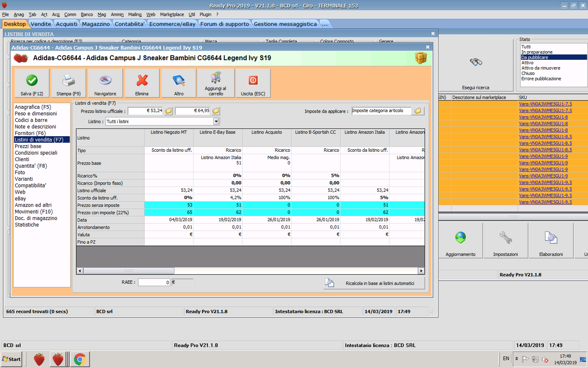
Task: Click the listini grid horizontal scrollbar thumb
Action: [x=129, y=271]
